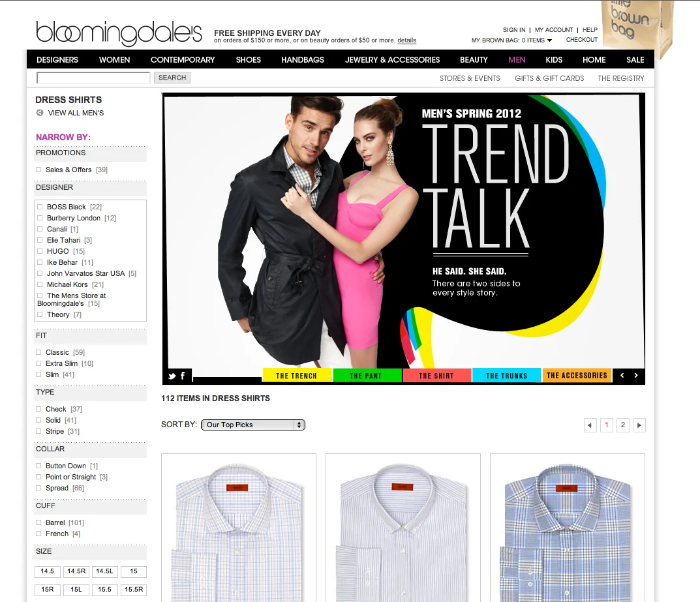Check the BOSS Black designer filter
700x602 pixels.
[x=40, y=207]
